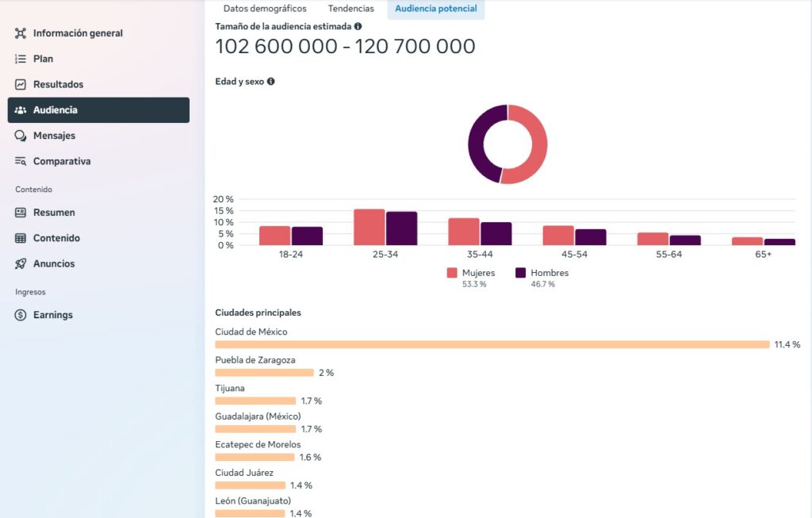Click the Información general sidebar icon
The width and height of the screenshot is (812, 518).
(x=21, y=33)
